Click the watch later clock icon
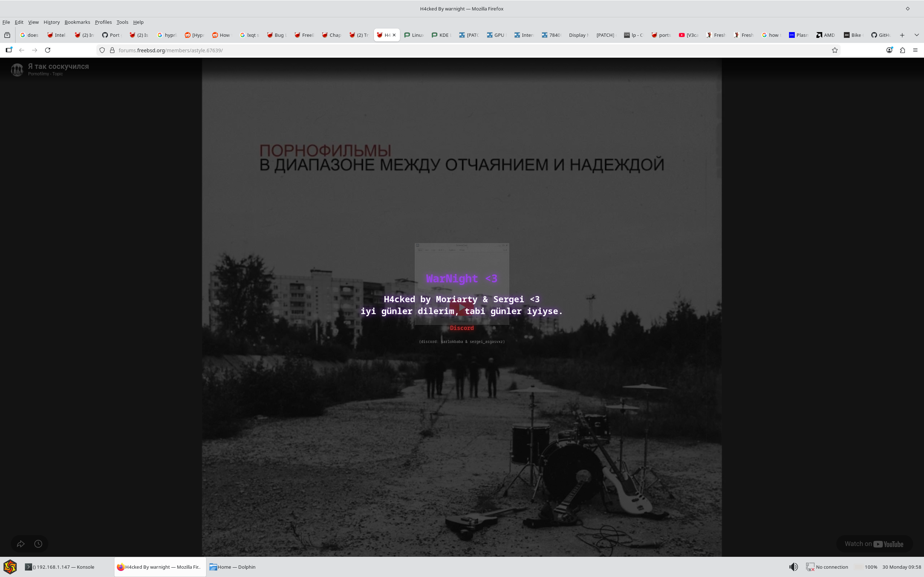 38,544
